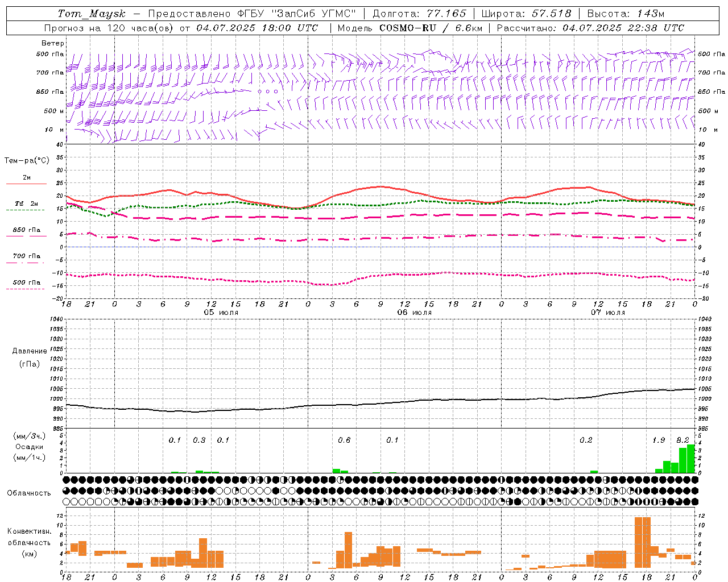Image resolution: width=728 pixels, height=582 pixels.
Task: Click the Td 2м legend entry
Action: [26, 203]
